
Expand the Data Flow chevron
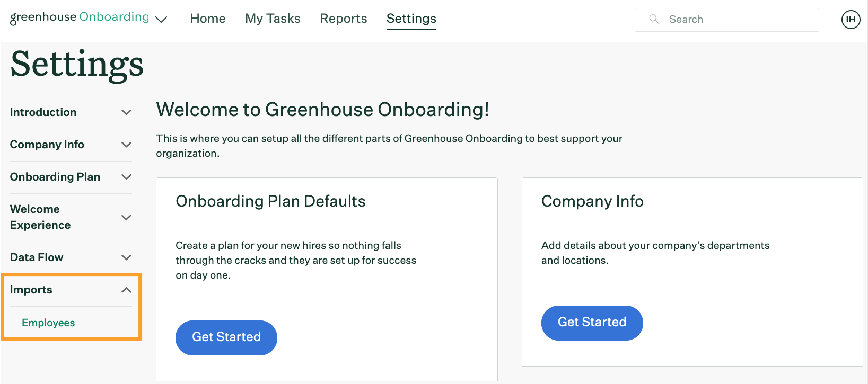tap(126, 257)
